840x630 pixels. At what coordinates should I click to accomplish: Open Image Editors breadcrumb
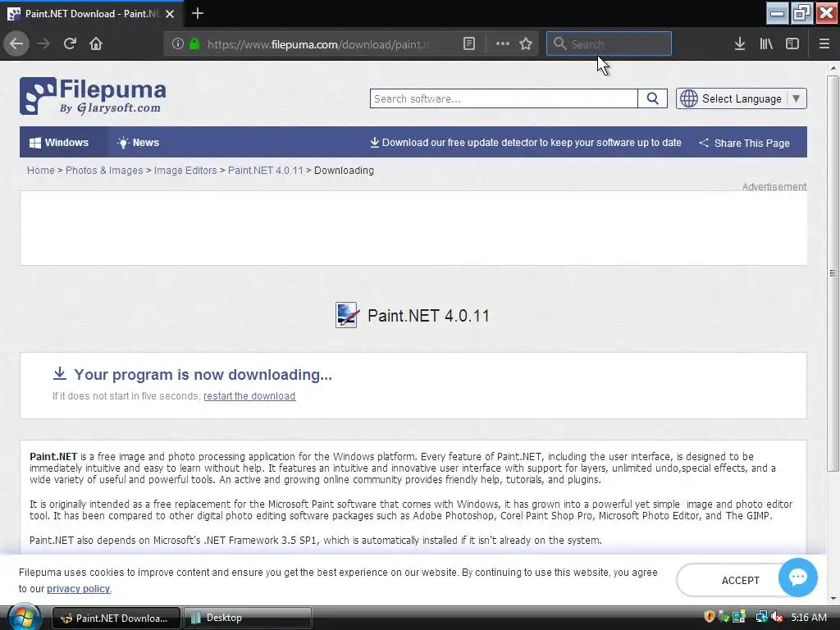[x=185, y=171]
